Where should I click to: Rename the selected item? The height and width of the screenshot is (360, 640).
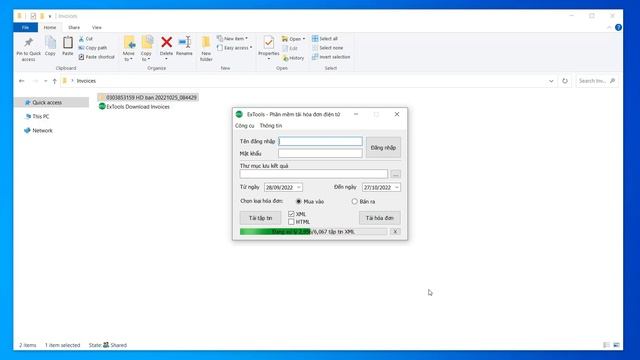coord(184,46)
